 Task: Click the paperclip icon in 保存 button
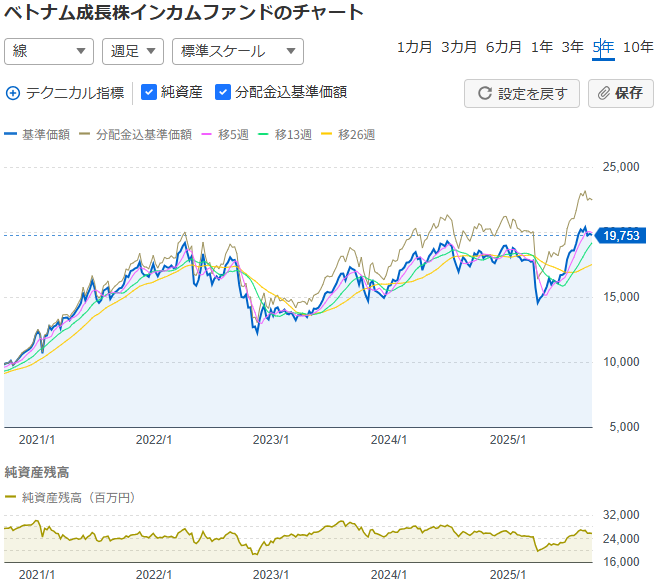click(x=604, y=93)
